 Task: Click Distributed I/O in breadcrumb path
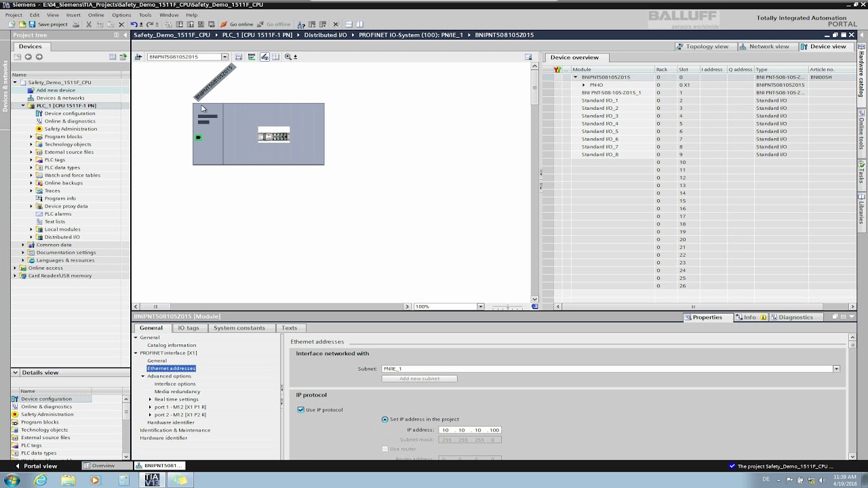325,35
